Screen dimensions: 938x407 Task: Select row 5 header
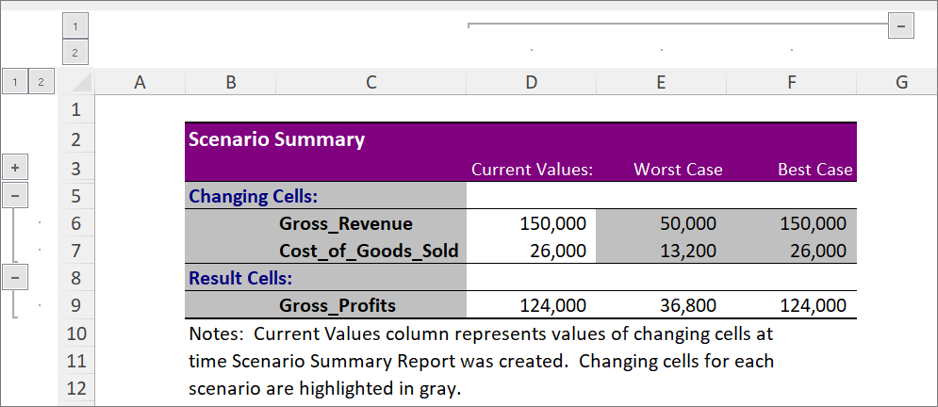coord(76,196)
